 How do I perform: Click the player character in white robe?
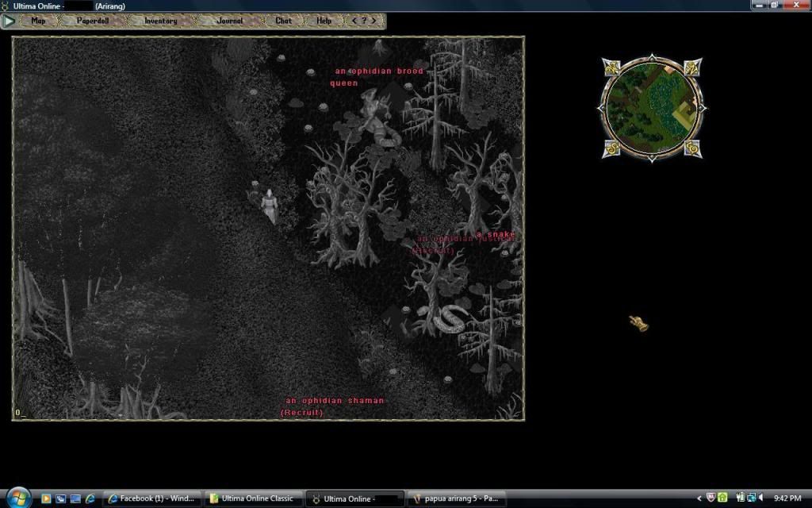pos(270,206)
